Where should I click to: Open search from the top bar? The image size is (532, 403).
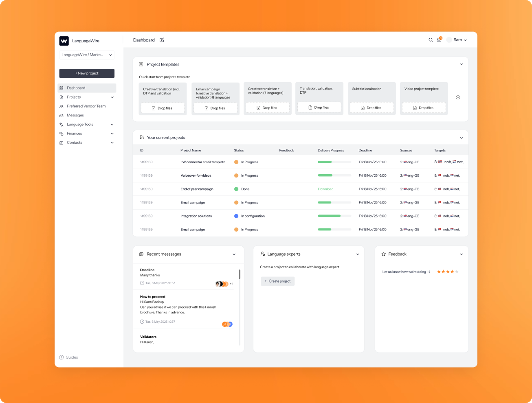[431, 39]
